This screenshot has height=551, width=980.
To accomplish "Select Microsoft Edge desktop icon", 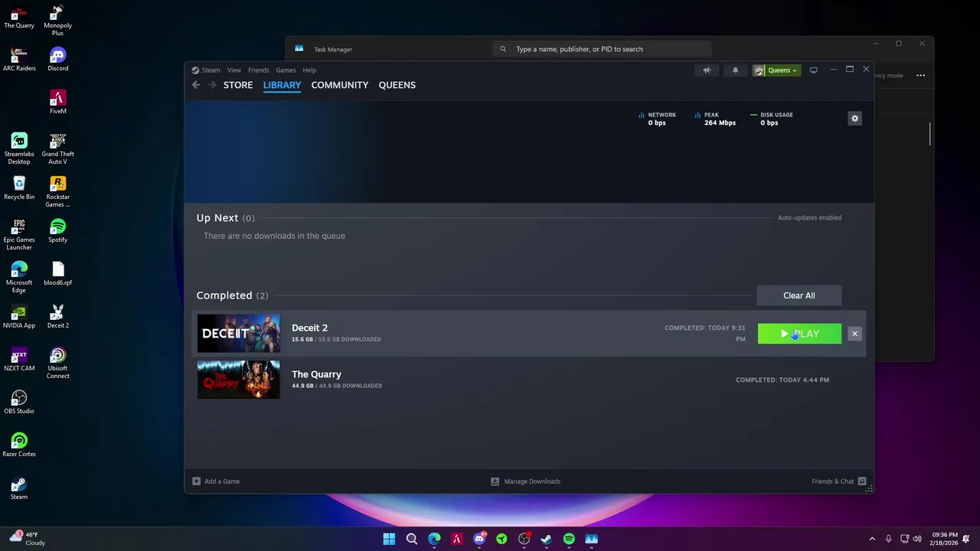I will coord(19,277).
